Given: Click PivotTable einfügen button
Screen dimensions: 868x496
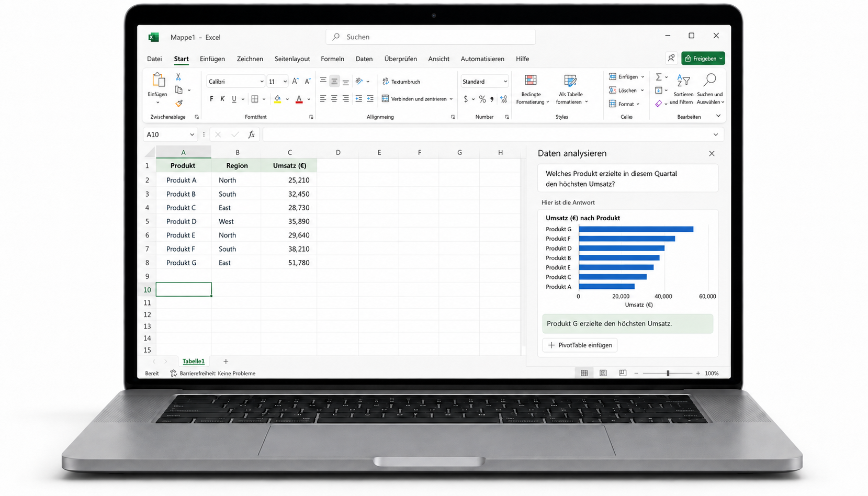Looking at the screenshot, I should pyautogui.click(x=580, y=345).
